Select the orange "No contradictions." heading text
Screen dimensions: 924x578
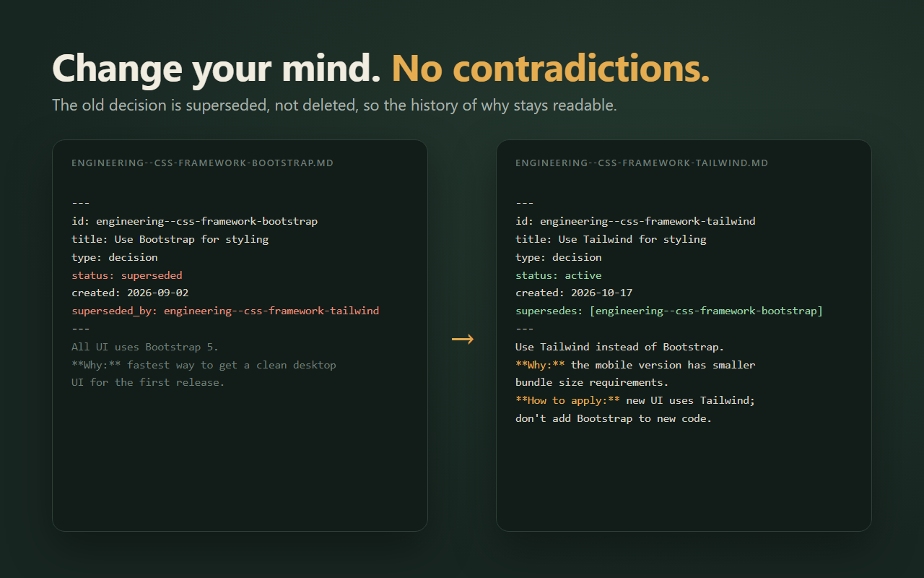pos(551,69)
